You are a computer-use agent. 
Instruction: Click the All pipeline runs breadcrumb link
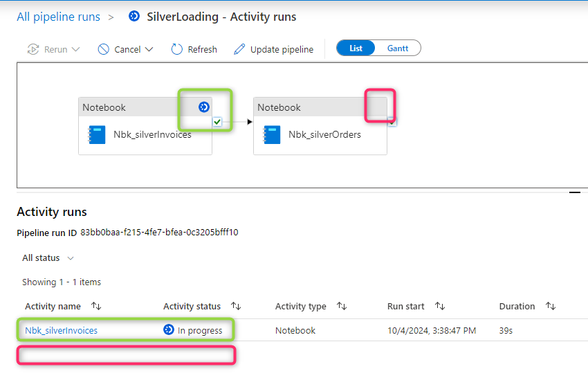(x=59, y=17)
